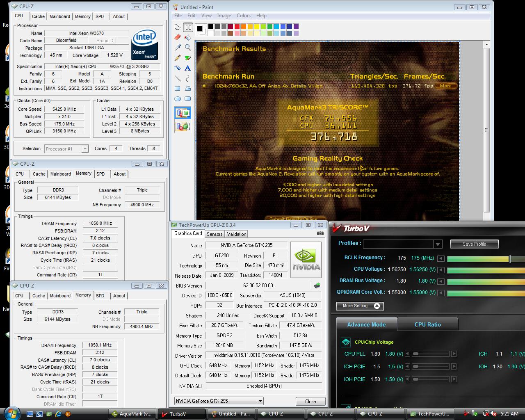Select the rectangular Select tool in Paint

click(x=188, y=27)
